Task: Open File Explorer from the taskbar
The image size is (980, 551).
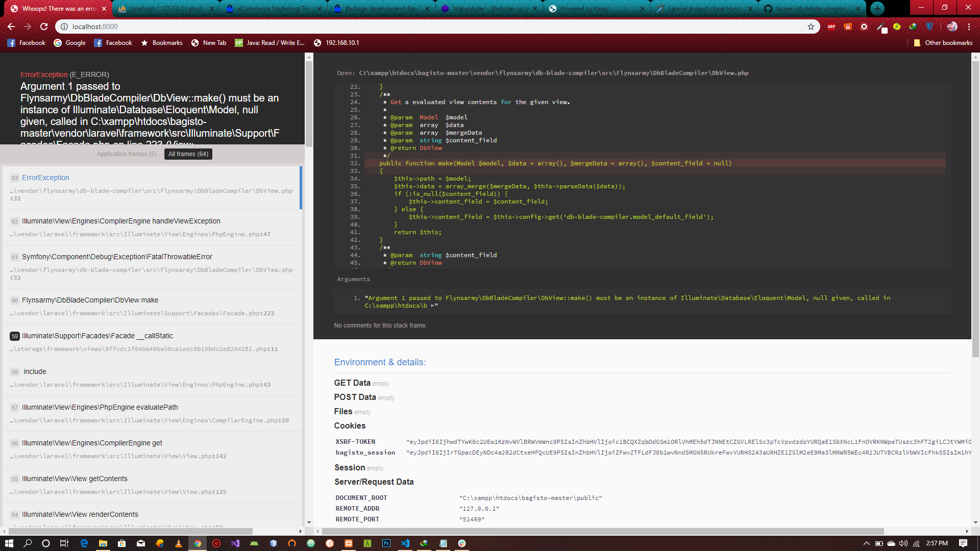Action: pyautogui.click(x=103, y=543)
